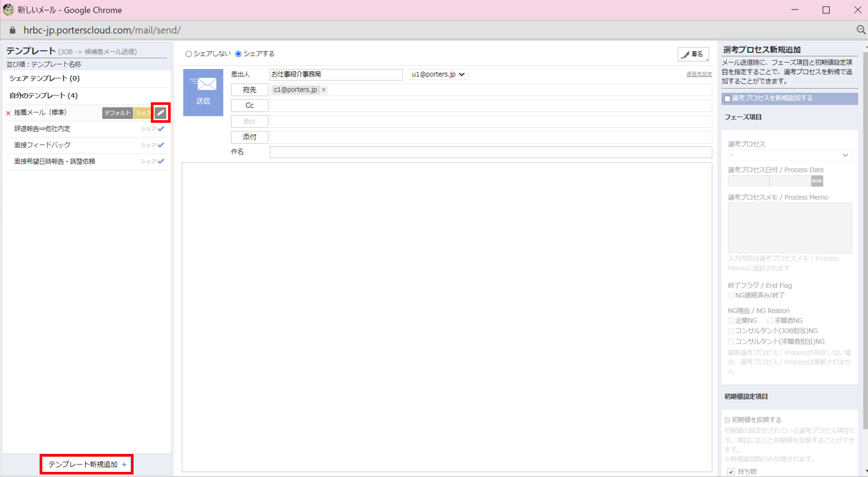Click the envelope 送信 send icon
Image resolution: width=868 pixels, height=477 pixels.
(x=203, y=93)
